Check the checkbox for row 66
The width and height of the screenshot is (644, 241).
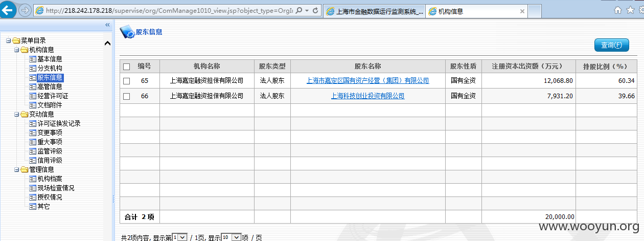pos(127,96)
